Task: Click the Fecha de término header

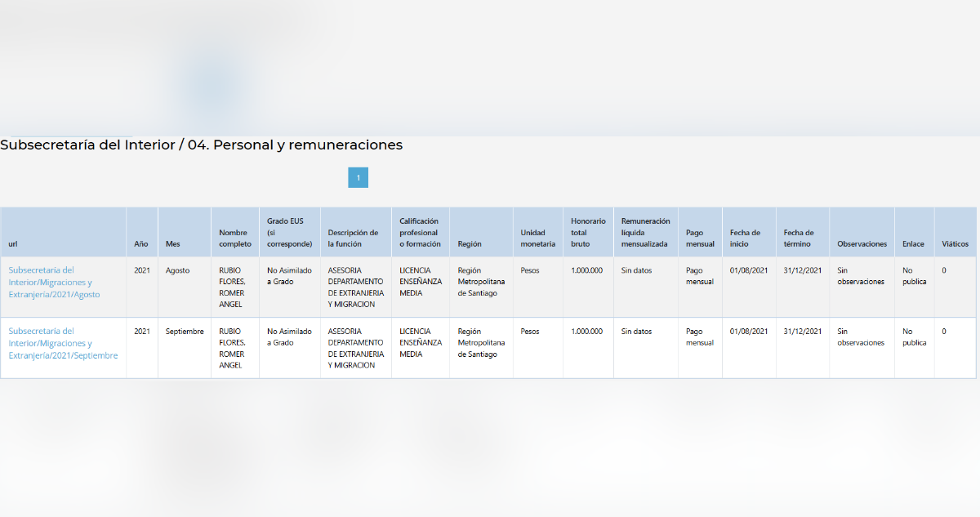Action: (x=799, y=238)
